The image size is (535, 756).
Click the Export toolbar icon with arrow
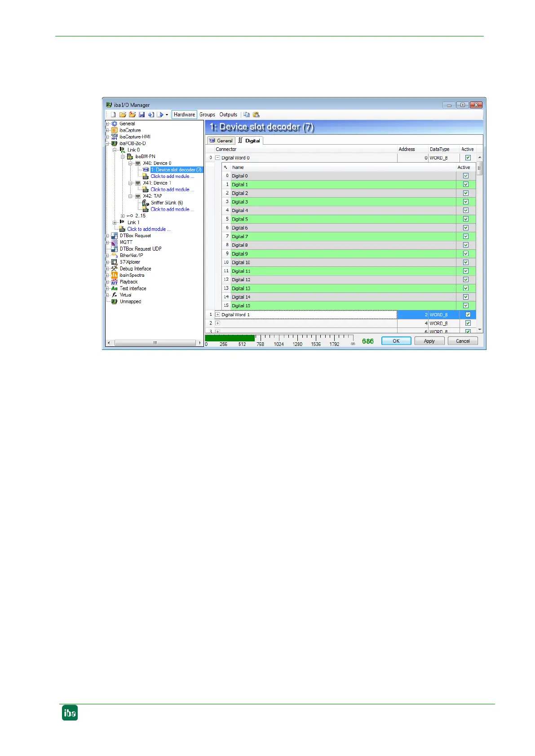point(160,115)
